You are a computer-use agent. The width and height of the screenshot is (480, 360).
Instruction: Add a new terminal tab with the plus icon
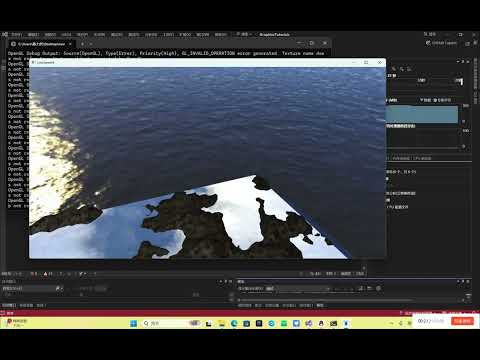coord(82,44)
